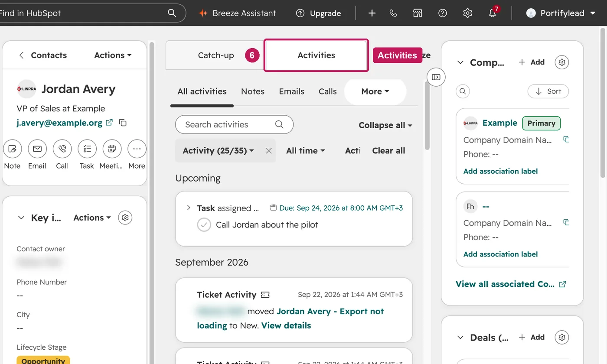Viewport: 607px width, 364px height.
Task: Open the help question mark icon
Action: 443,13
